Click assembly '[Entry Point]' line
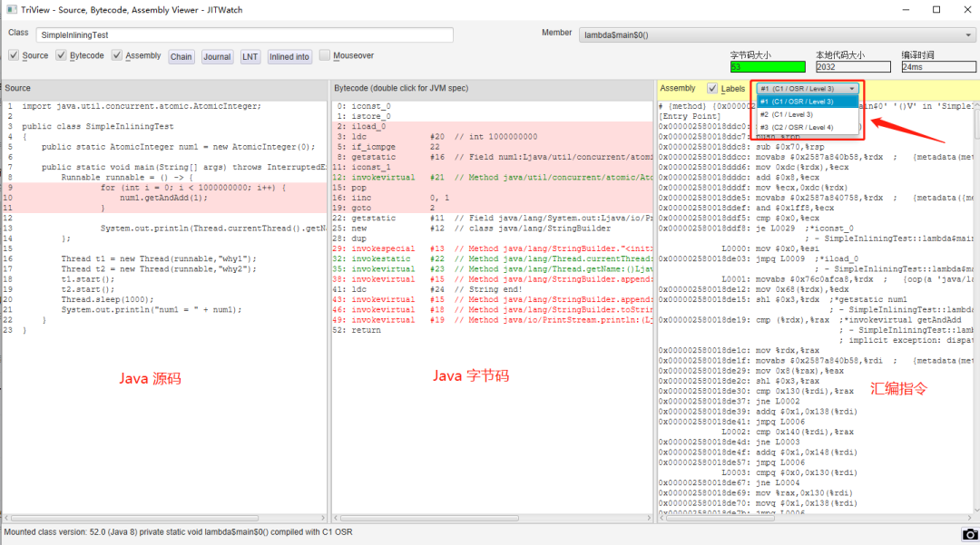980x545 pixels. click(x=690, y=116)
